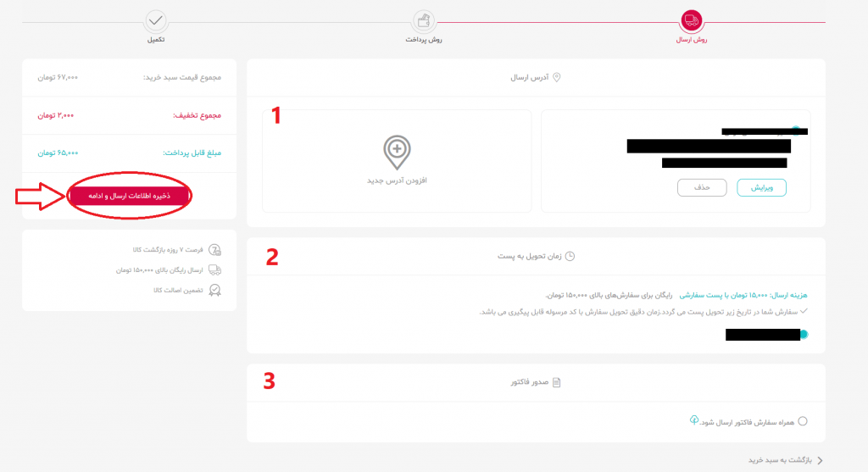This screenshot has height=472, width=868.
Task: Click the افزودن آدرس جدید label
Action: click(x=397, y=180)
